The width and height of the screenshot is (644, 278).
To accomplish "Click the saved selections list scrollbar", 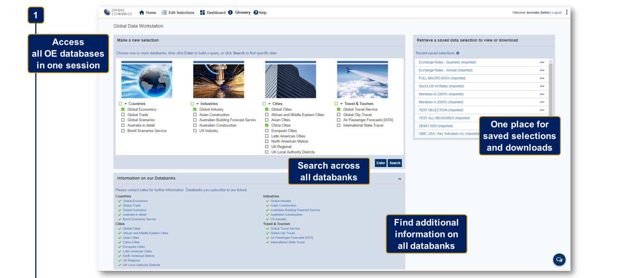I will coord(551,90).
